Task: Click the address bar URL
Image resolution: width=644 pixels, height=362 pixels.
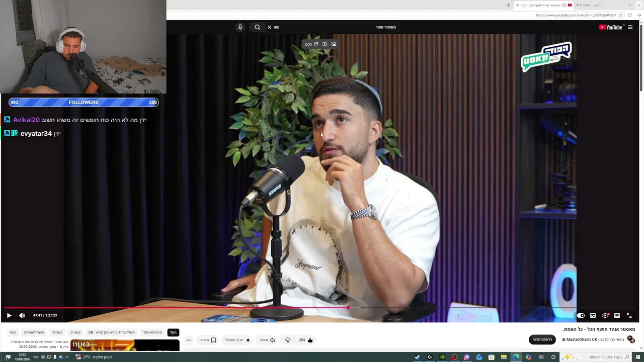Action: coord(576,15)
